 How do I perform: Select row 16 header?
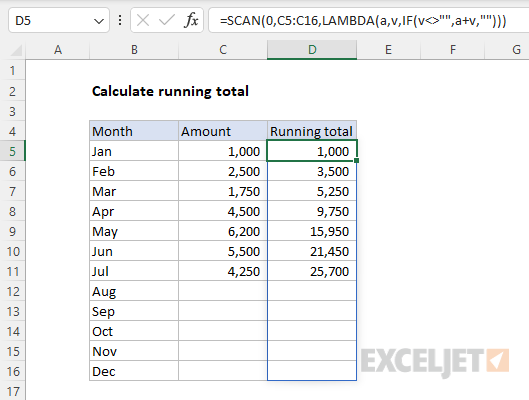tap(12, 371)
